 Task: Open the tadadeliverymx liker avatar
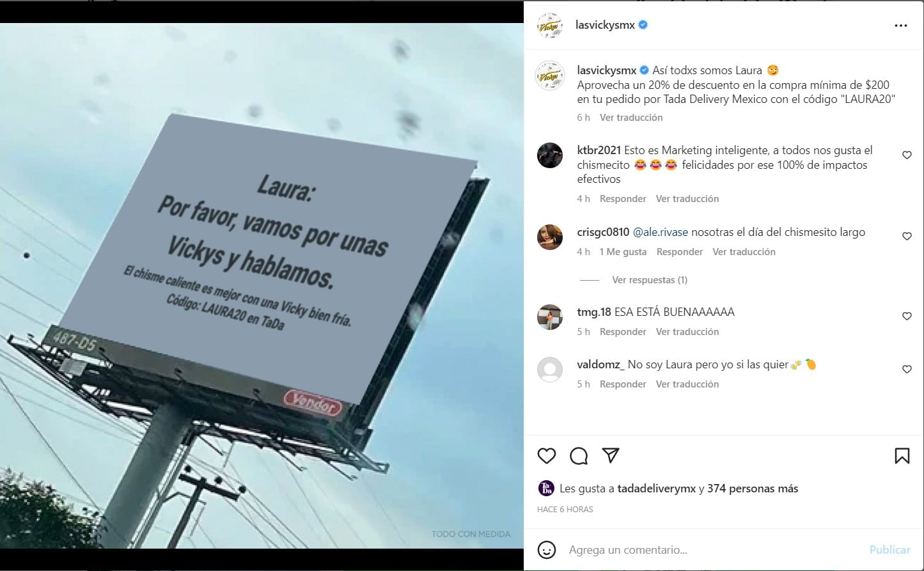point(546,489)
